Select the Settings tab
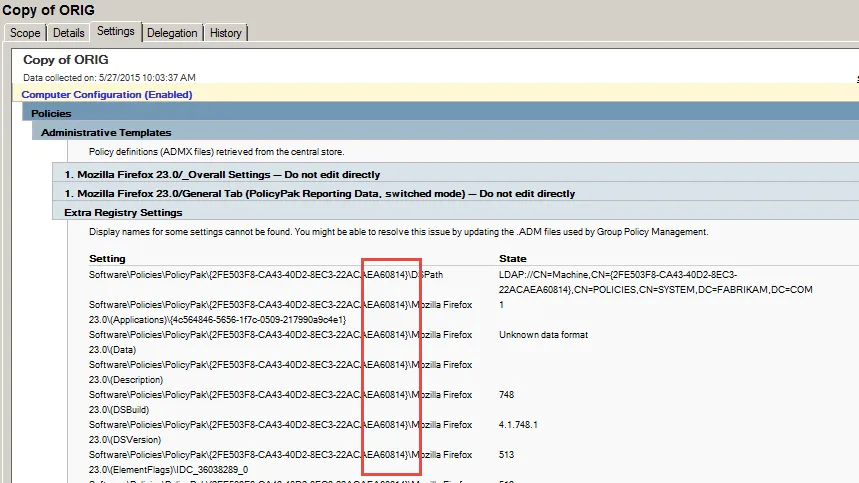 point(116,32)
